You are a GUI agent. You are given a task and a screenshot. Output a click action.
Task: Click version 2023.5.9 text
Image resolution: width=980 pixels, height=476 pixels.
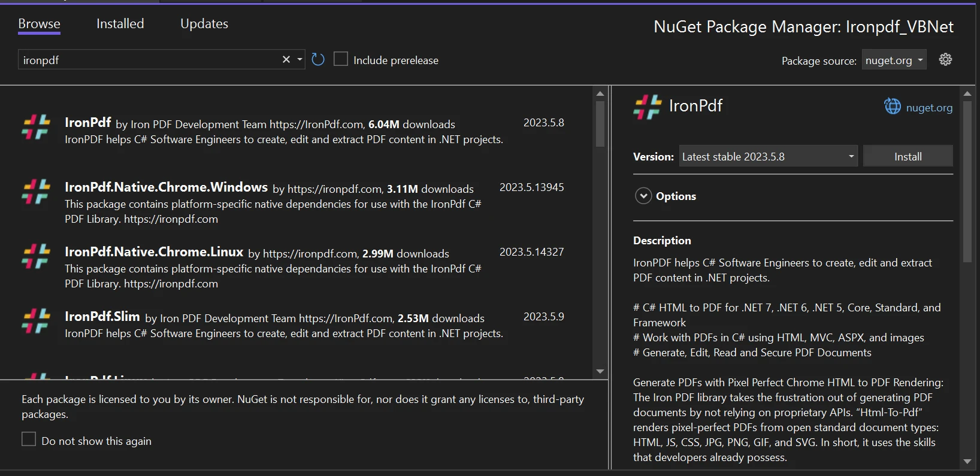pos(543,316)
